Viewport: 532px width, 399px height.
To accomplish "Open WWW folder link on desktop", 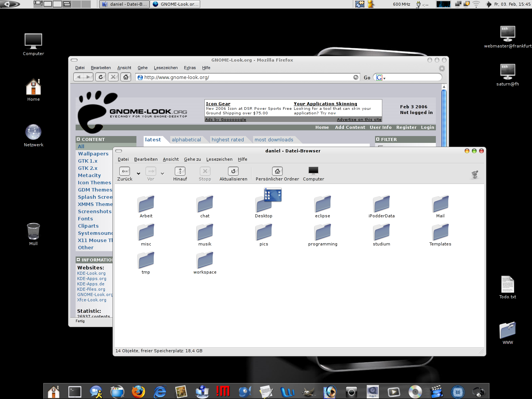I will pos(508,330).
